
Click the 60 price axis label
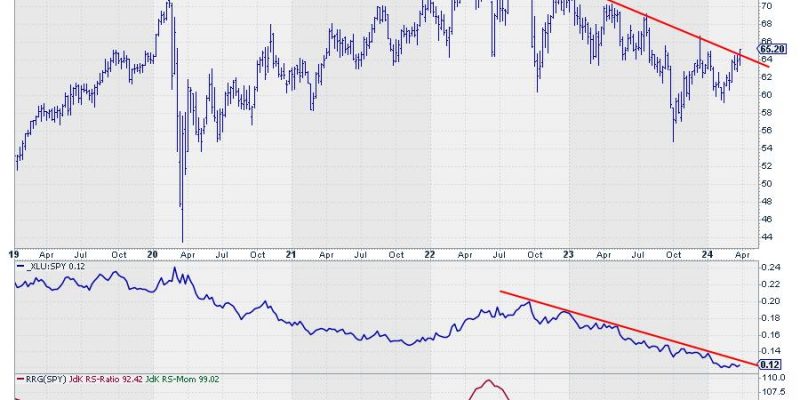pyautogui.click(x=766, y=95)
